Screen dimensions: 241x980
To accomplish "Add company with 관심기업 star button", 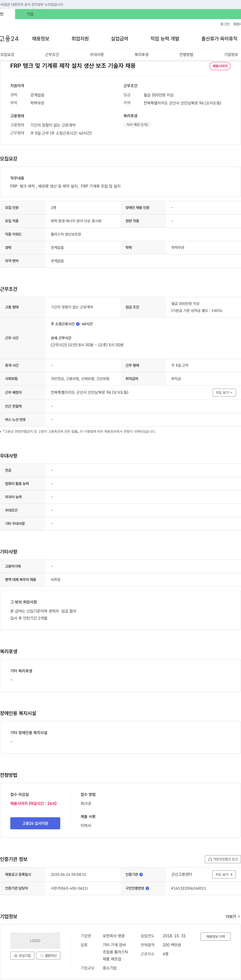I will (22, 955).
